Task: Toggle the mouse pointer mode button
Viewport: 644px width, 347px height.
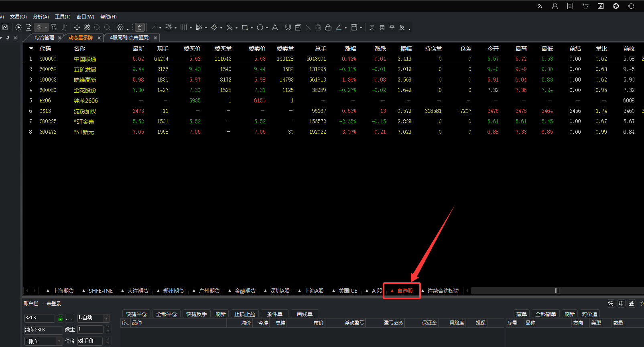Action: (x=140, y=27)
